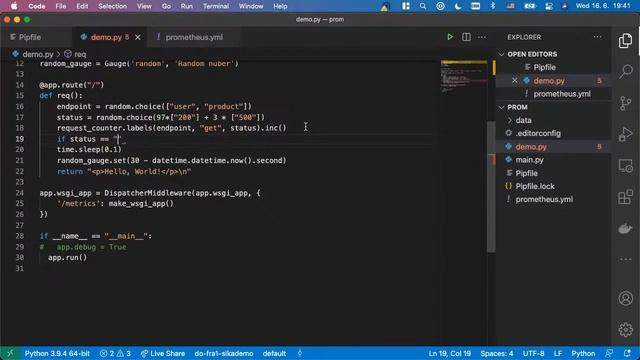Open the View menu

coord(144,6)
